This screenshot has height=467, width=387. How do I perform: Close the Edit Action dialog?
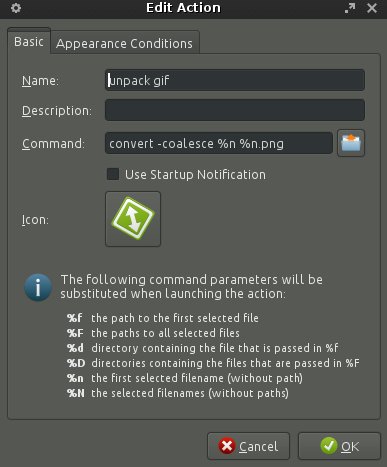(x=372, y=8)
